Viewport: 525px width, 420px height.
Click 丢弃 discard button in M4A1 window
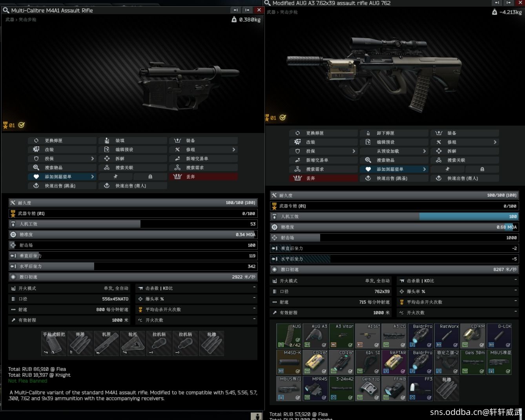203,177
